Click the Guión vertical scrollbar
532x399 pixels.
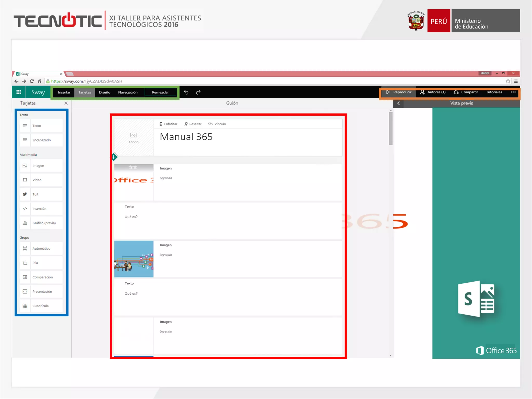pos(390,129)
